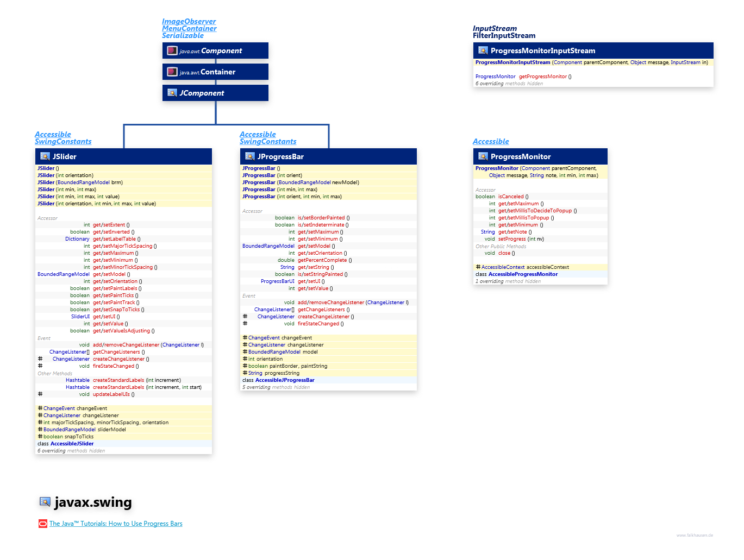Click the java.awt.Component class box
Viewport: 744px width, 560px height.
(x=215, y=51)
